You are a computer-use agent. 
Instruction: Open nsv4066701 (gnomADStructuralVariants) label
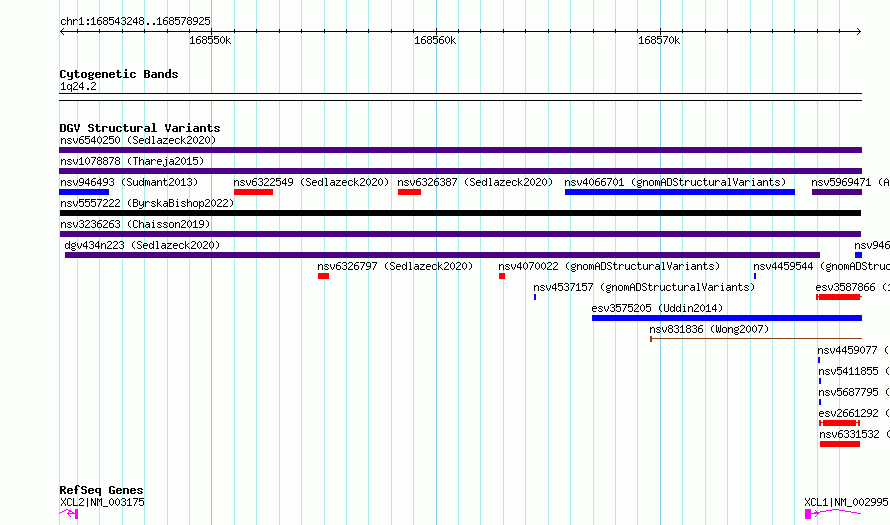[675, 182]
